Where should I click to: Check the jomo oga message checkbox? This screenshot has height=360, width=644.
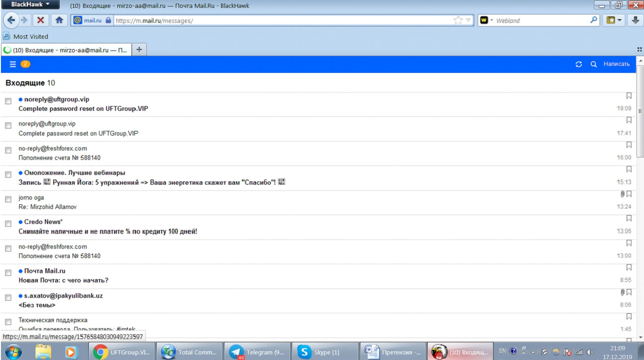click(8, 199)
